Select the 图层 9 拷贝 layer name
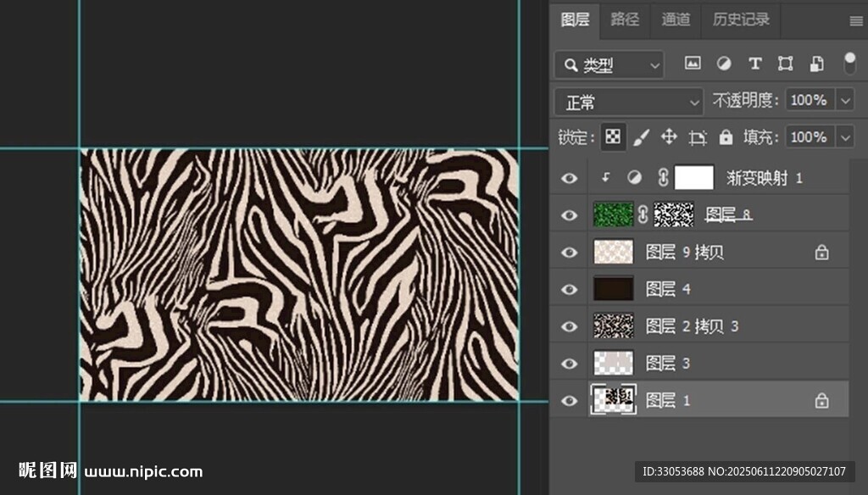The width and height of the screenshot is (868, 495). coord(685,253)
